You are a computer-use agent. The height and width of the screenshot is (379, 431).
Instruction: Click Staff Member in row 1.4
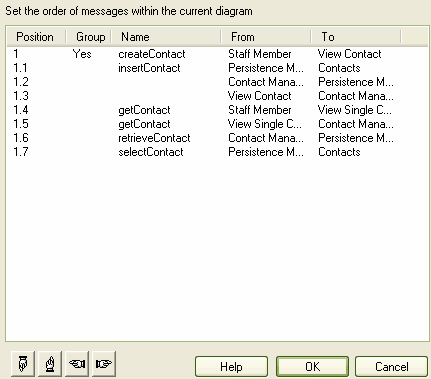click(260, 110)
